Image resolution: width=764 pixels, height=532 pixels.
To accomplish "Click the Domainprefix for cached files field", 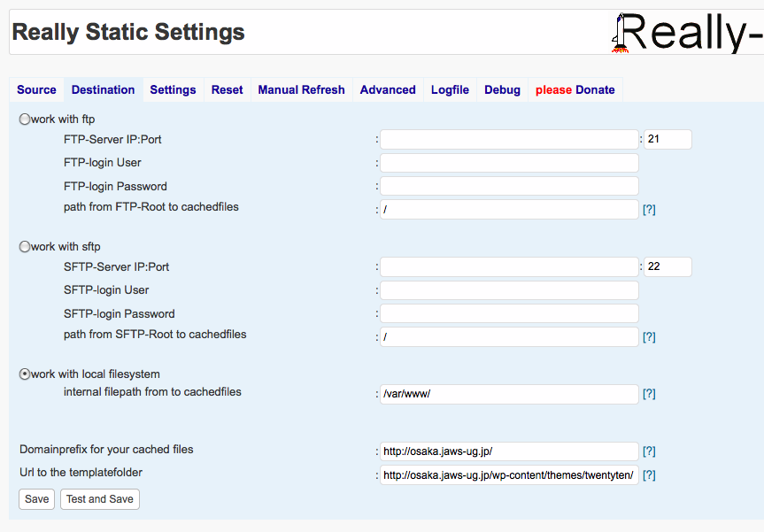I will point(509,451).
